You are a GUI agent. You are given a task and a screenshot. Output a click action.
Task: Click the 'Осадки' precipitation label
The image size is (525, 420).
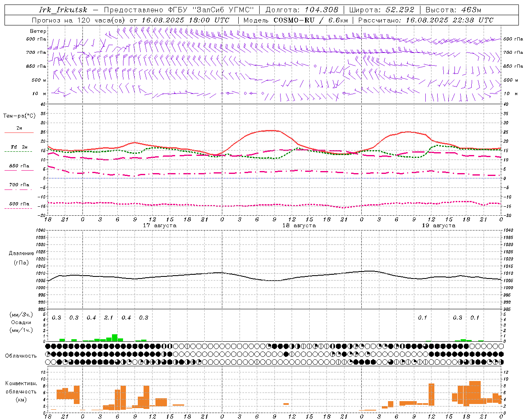click(21, 322)
